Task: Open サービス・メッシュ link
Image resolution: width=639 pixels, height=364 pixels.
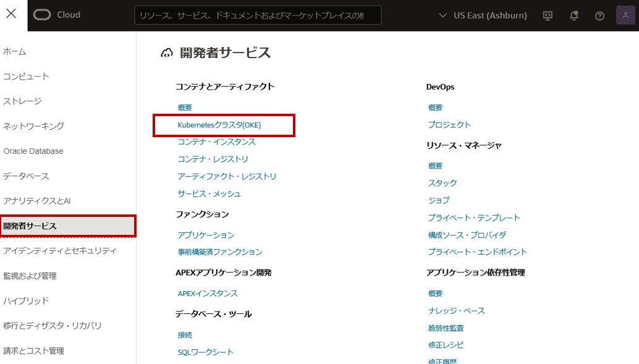Action: click(209, 194)
